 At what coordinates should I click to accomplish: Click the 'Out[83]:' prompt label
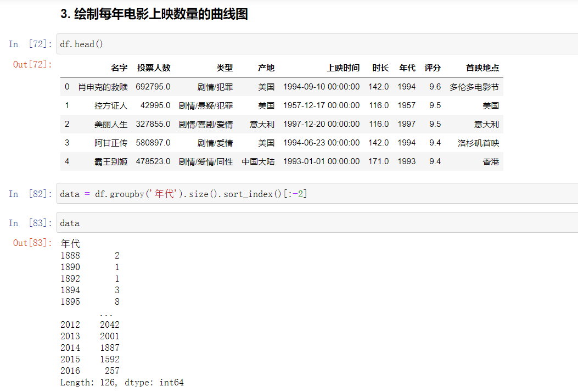tap(32, 243)
